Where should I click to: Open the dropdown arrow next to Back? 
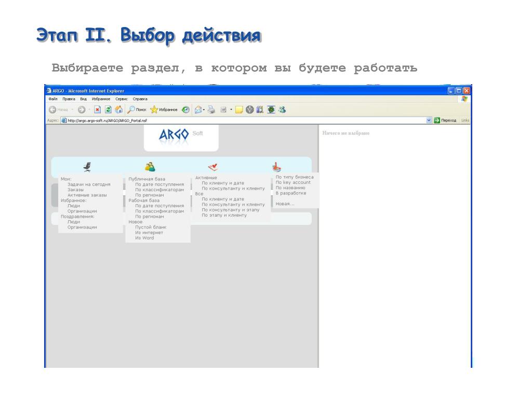[72, 110]
